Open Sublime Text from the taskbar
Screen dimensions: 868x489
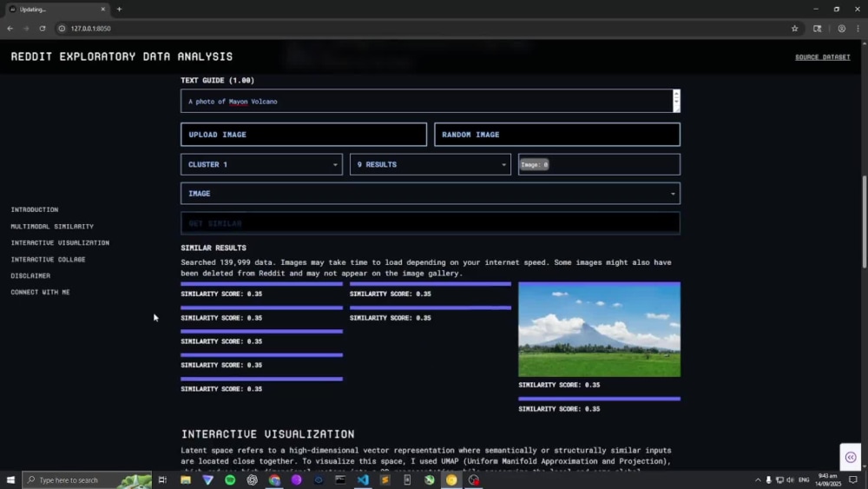(385, 479)
